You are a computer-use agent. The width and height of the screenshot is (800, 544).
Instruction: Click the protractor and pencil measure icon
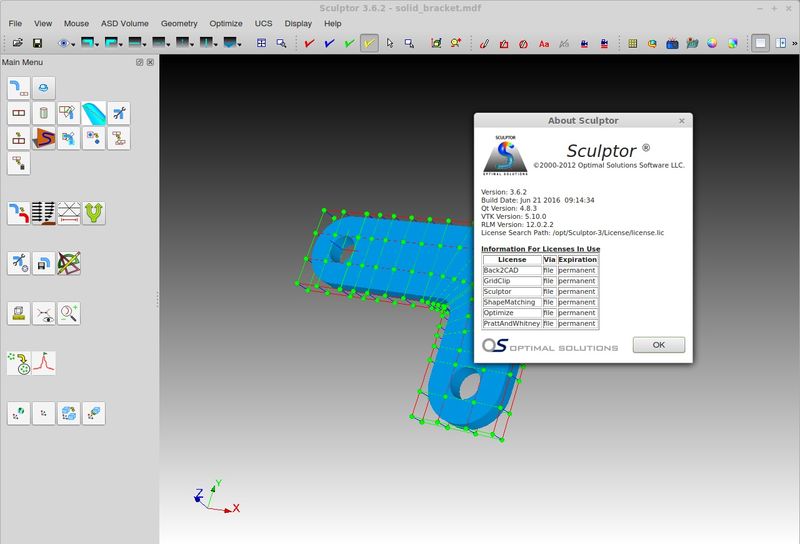[x=69, y=263]
